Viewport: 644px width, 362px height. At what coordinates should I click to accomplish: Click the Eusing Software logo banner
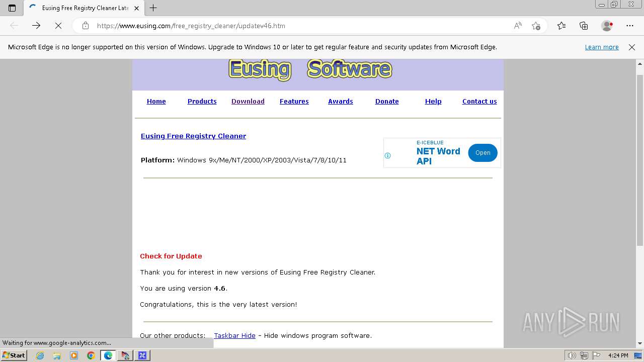click(x=310, y=69)
